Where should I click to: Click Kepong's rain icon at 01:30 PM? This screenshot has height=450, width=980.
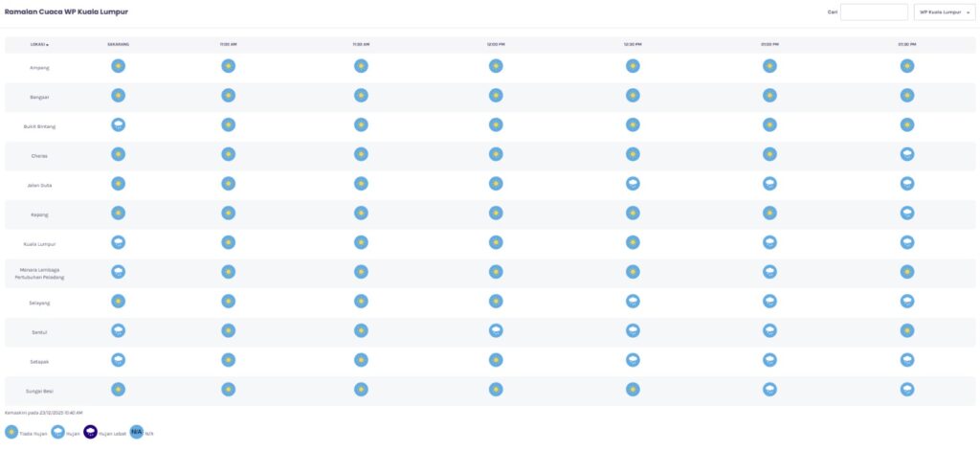906,213
